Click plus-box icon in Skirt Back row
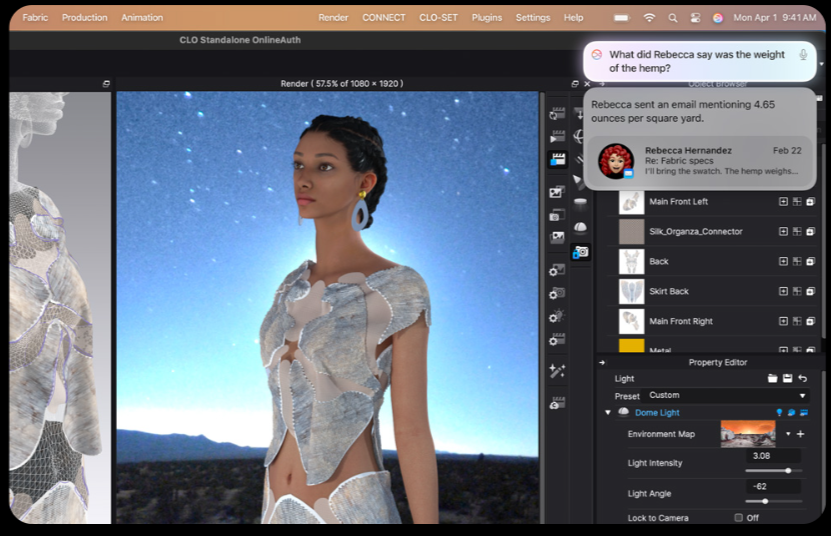This screenshot has height=536, width=831. (x=783, y=291)
